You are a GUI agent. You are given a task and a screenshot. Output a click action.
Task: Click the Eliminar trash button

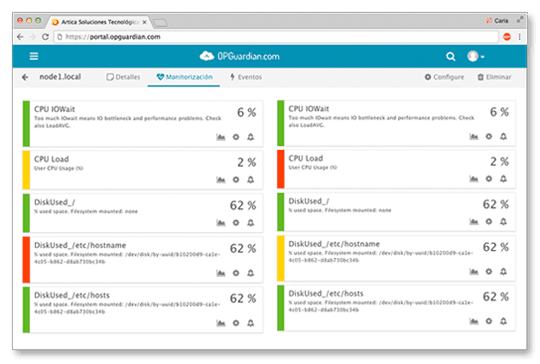pos(494,77)
